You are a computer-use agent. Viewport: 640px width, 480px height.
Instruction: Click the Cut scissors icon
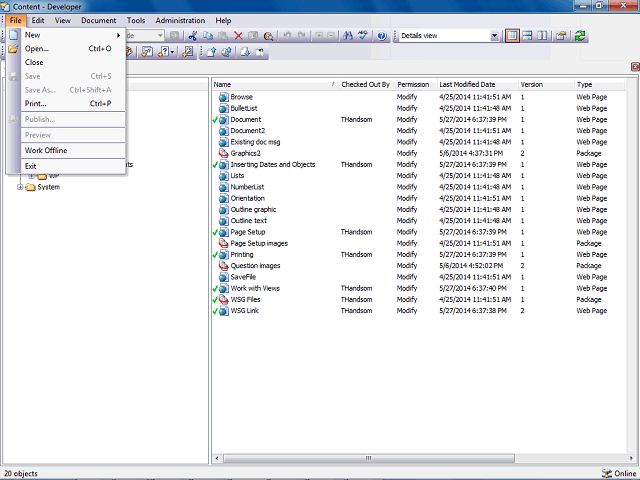point(193,36)
